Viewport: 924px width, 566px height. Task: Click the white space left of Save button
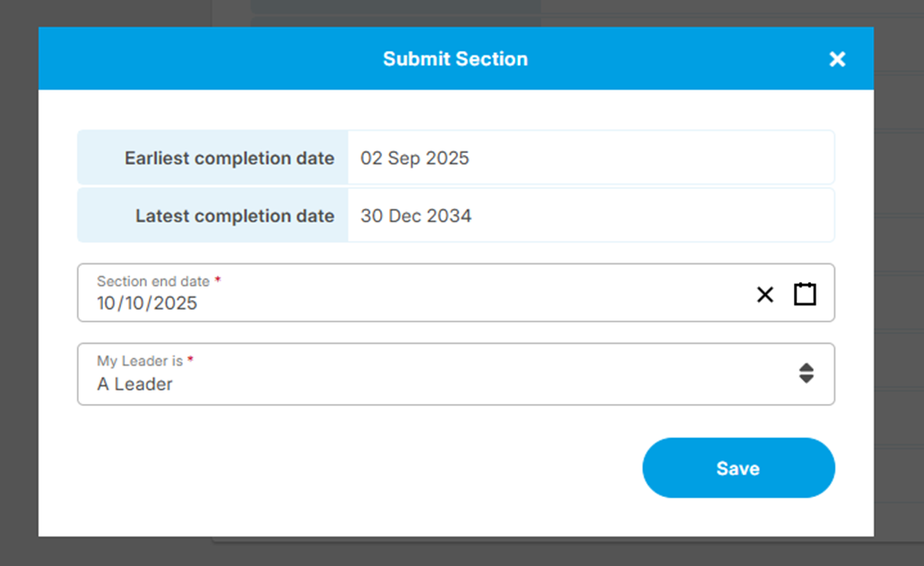point(358,468)
